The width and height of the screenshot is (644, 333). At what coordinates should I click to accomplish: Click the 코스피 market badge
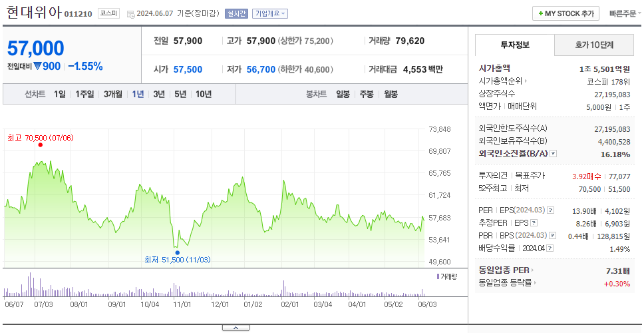coord(109,13)
